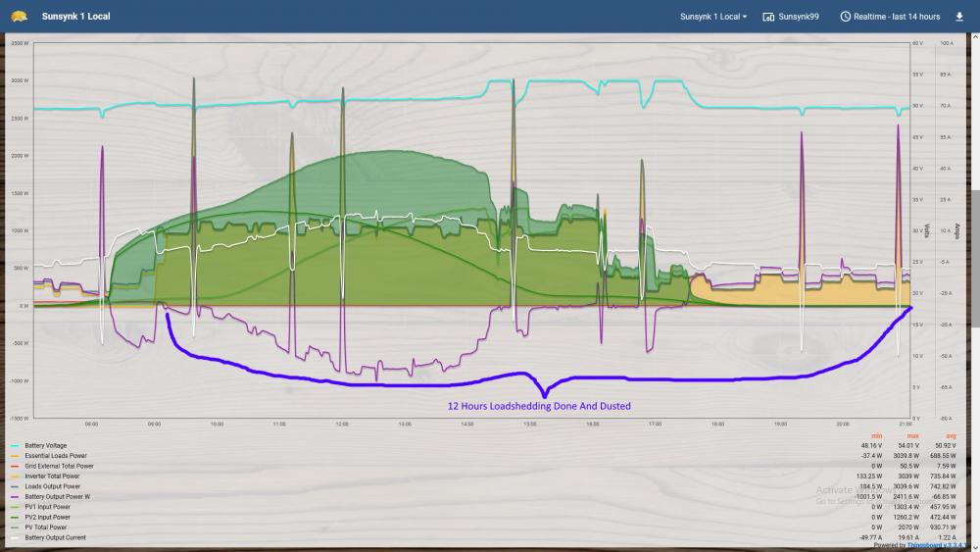
Task: Click the 18:00 label on time axis
Action: [x=717, y=424]
